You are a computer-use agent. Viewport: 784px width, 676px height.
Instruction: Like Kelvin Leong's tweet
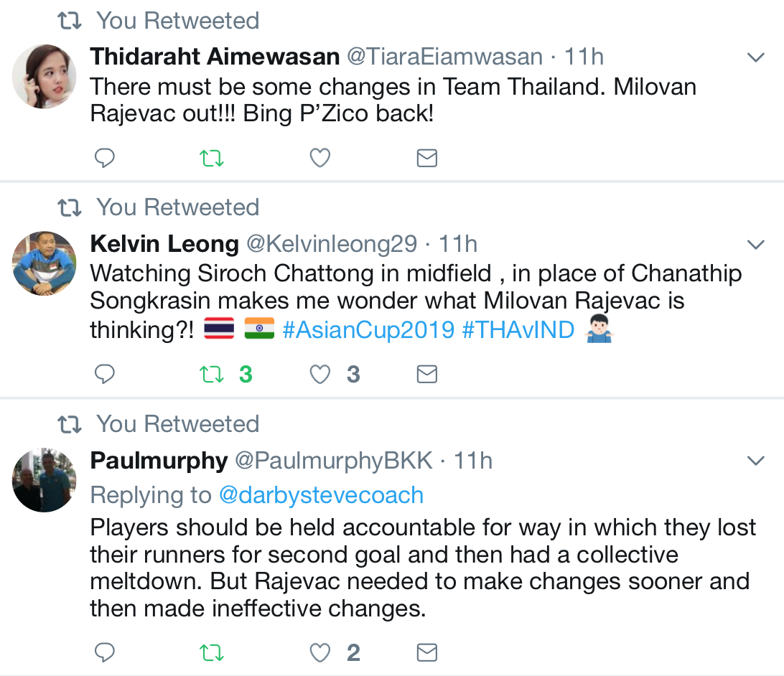click(319, 373)
